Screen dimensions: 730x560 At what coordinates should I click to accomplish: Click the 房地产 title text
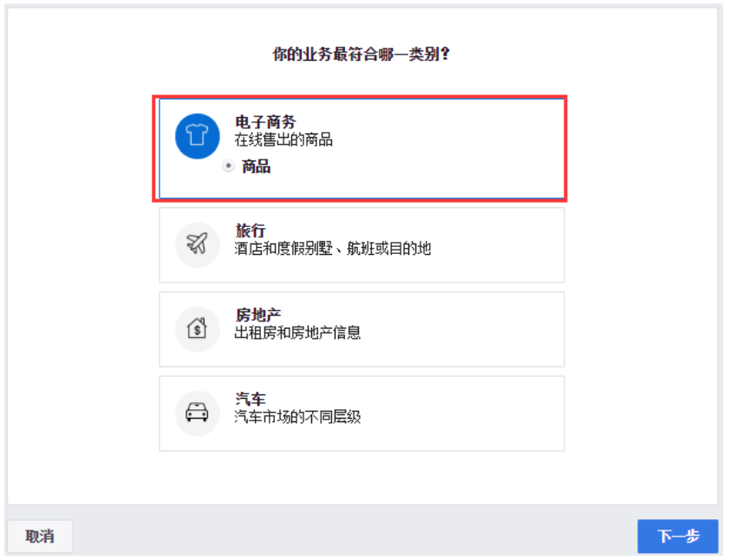tap(257, 315)
